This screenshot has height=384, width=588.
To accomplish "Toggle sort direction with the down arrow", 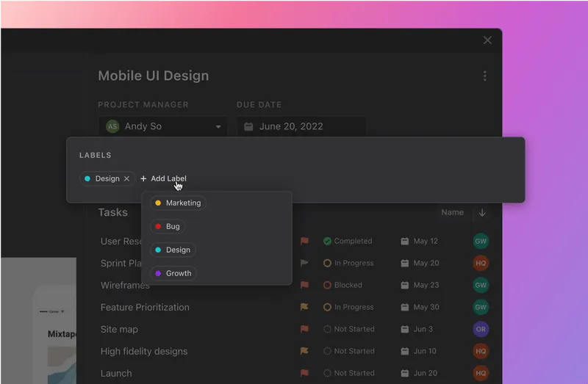I will (x=482, y=212).
